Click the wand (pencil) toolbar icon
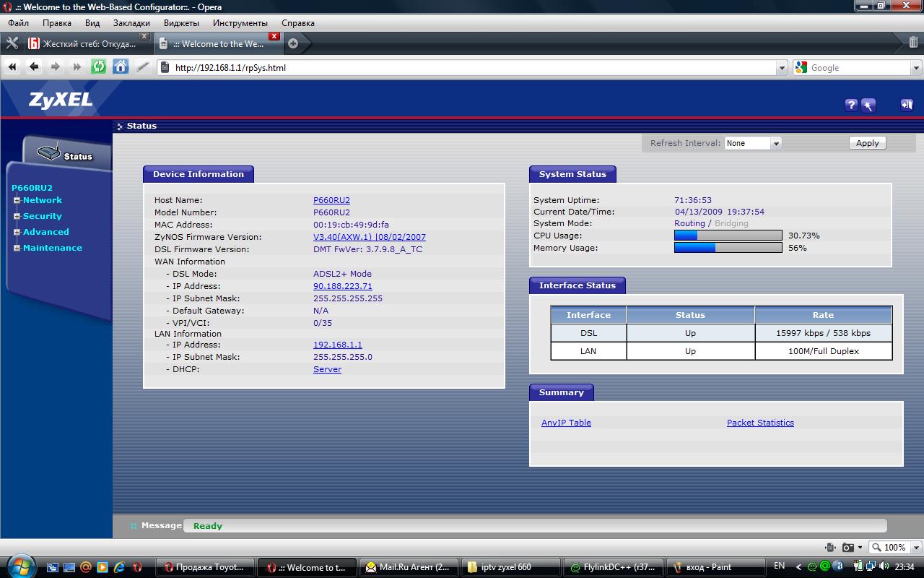Image resolution: width=924 pixels, height=578 pixels. pyautogui.click(x=142, y=67)
